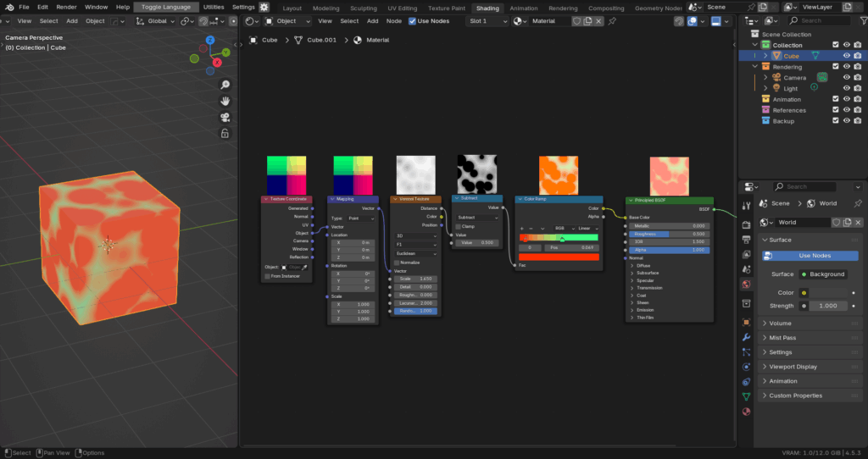Click the Object eyedropper in Texture Coordinate node
868x459 pixels.
[305, 267]
